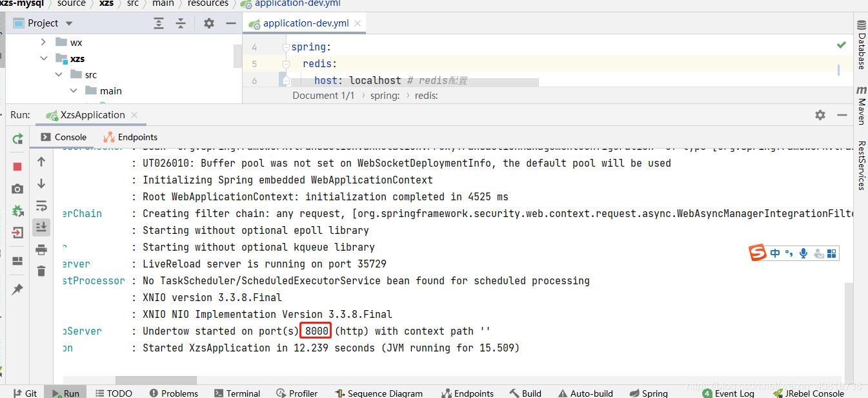Expand the wx folder in the project tree
Screen dimensions: 868x398
pos(43,43)
